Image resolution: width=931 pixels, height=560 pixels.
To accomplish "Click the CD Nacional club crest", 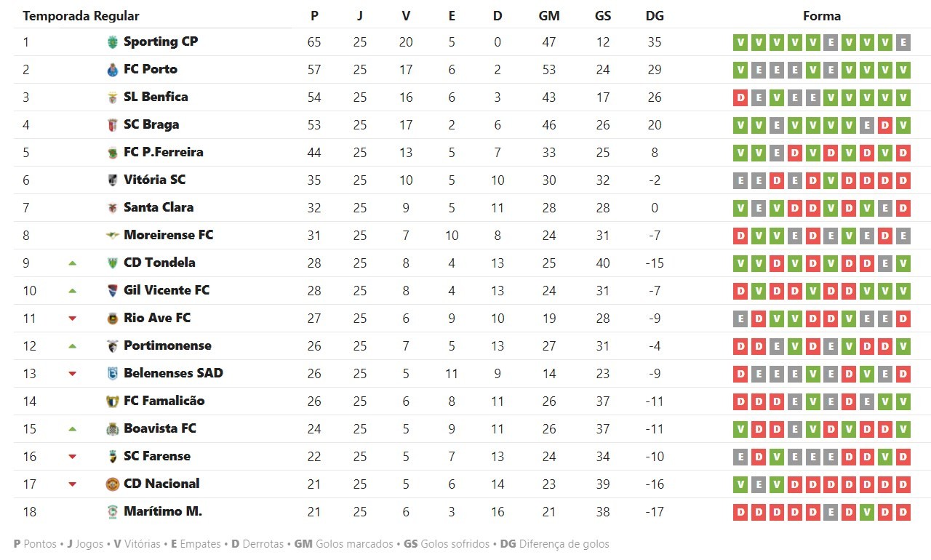I will click(x=112, y=484).
